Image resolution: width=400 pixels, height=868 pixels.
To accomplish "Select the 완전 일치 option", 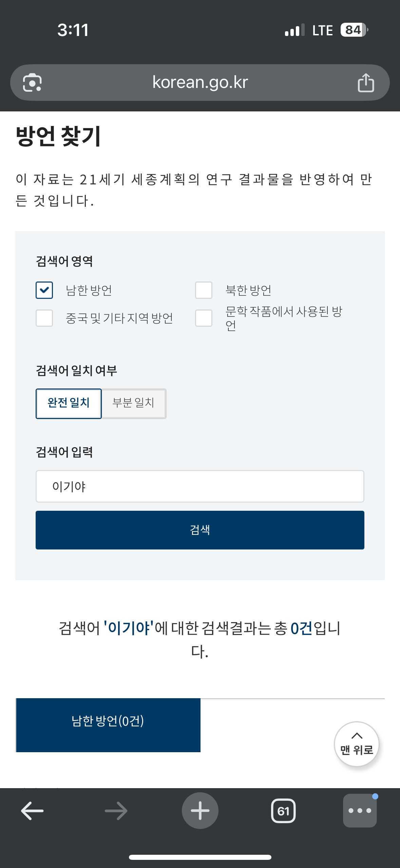I will pos(69,403).
